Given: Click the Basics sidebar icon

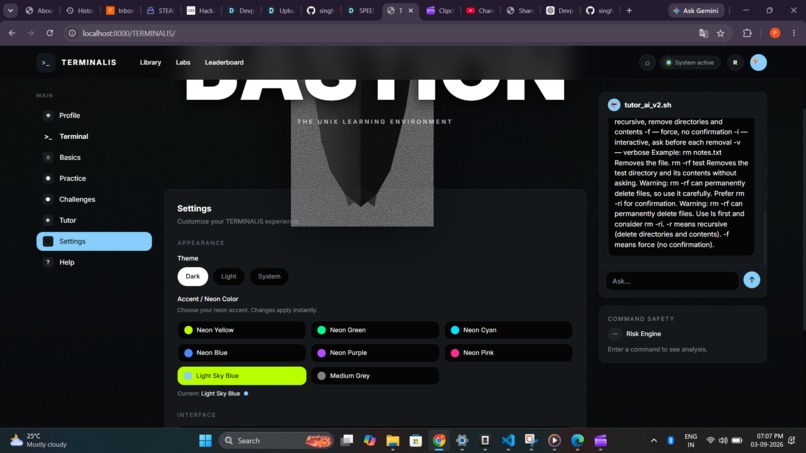Looking at the screenshot, I should (x=48, y=158).
